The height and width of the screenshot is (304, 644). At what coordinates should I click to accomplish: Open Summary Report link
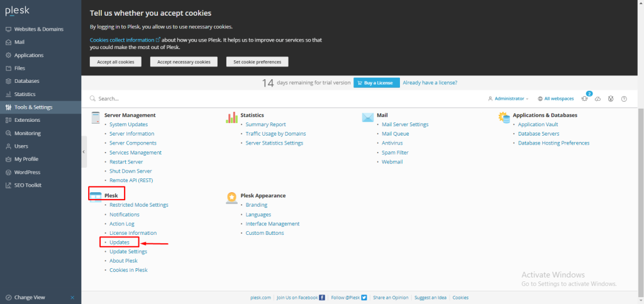click(x=266, y=124)
